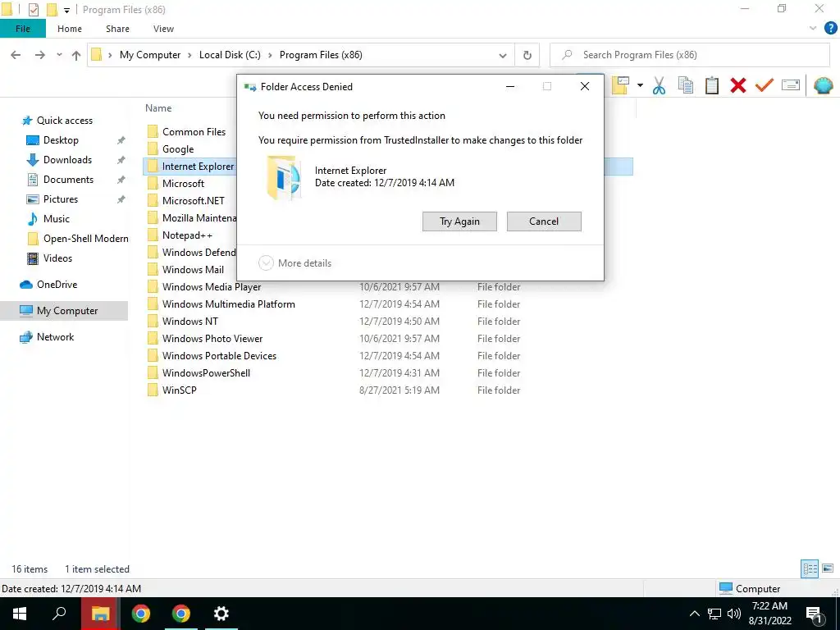Click the New Folder quick access icon in title bar
840x630 pixels.
click(x=52, y=10)
